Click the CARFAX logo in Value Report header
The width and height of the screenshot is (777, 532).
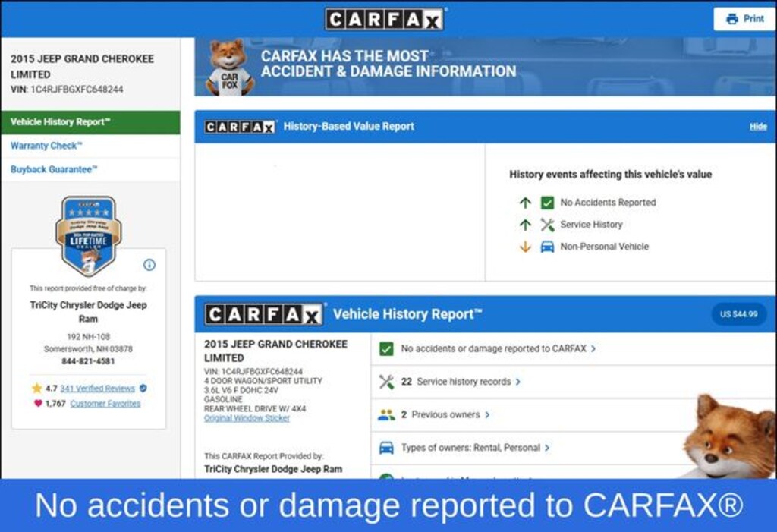coord(240,127)
